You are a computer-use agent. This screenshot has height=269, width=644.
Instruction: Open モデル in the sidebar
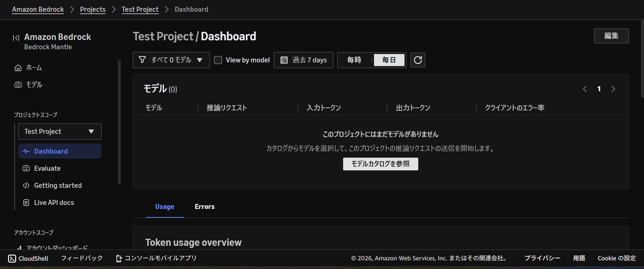click(34, 85)
